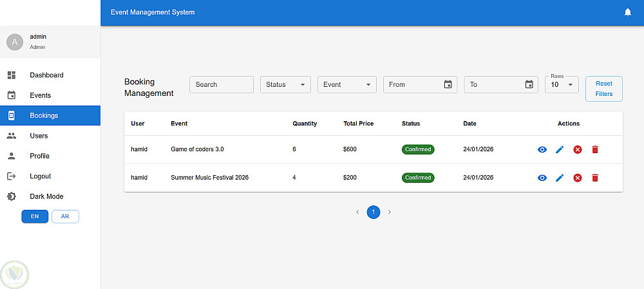Open the Event filter dropdown

[x=346, y=84]
